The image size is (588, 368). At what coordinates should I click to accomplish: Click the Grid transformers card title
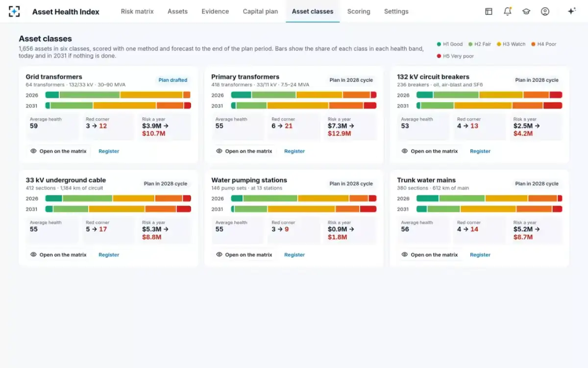(x=54, y=77)
